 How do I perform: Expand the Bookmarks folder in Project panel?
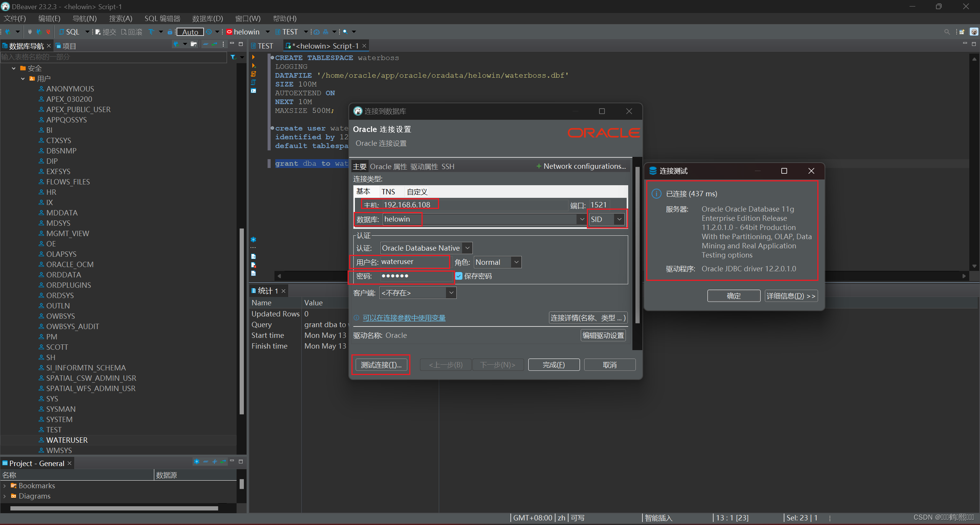tap(5, 486)
